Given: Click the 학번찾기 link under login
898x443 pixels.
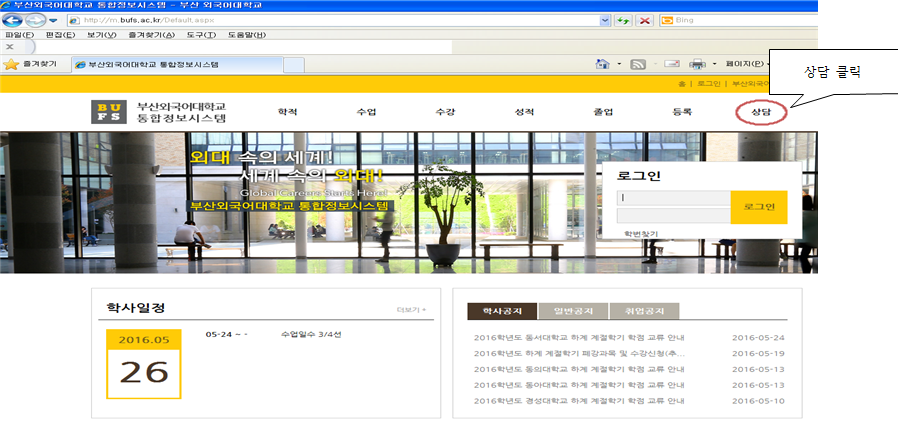Looking at the screenshot, I should point(641,234).
